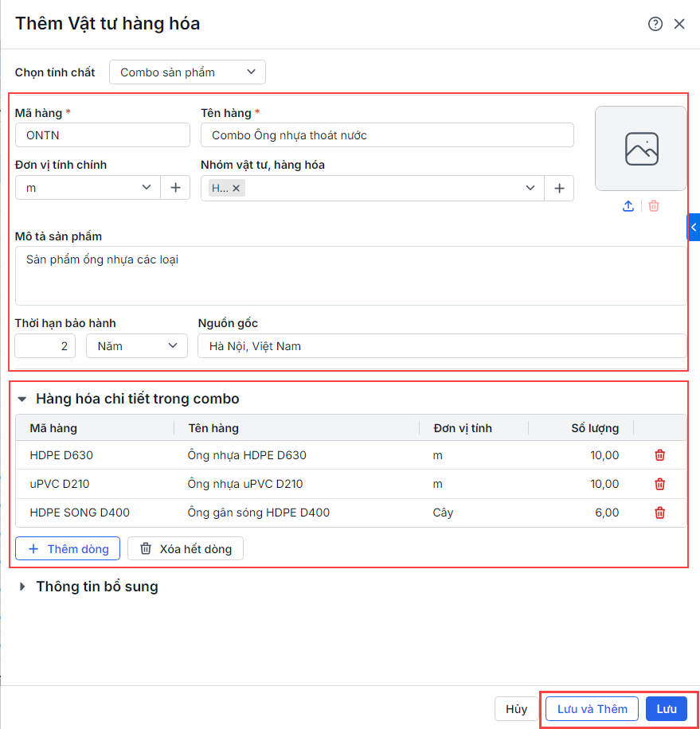The width and height of the screenshot is (700, 729).
Task: Click the upload image icon
Action: 628,206
